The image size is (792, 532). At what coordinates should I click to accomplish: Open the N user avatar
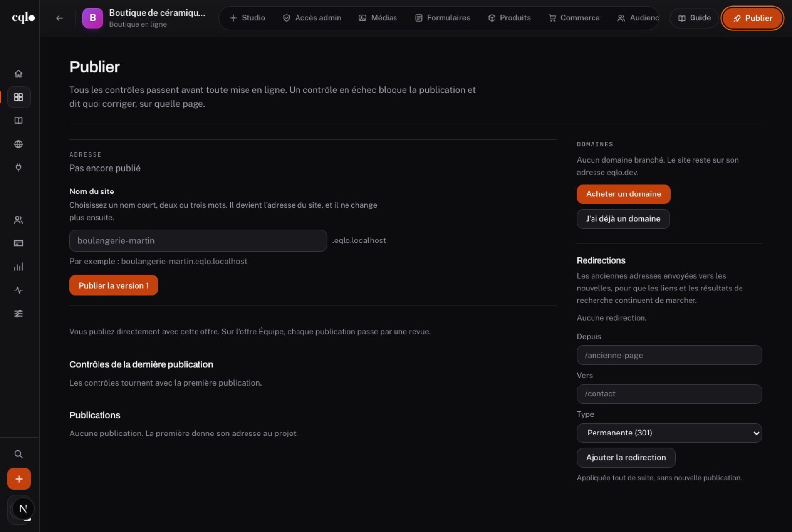coord(23,508)
